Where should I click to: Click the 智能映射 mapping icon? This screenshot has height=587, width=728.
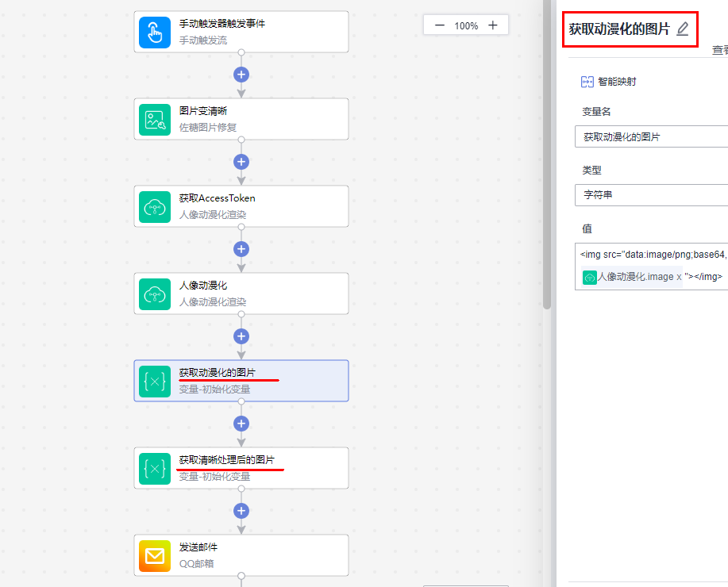[587, 82]
